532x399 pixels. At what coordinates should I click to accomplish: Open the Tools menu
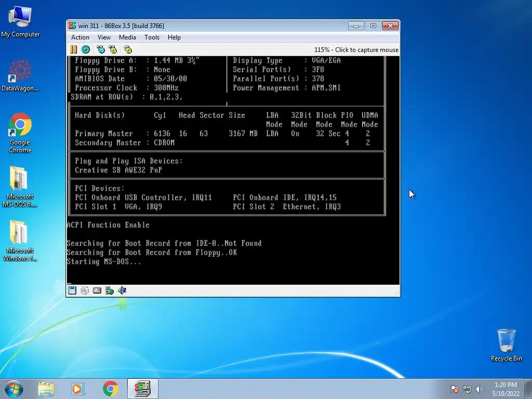tap(152, 37)
